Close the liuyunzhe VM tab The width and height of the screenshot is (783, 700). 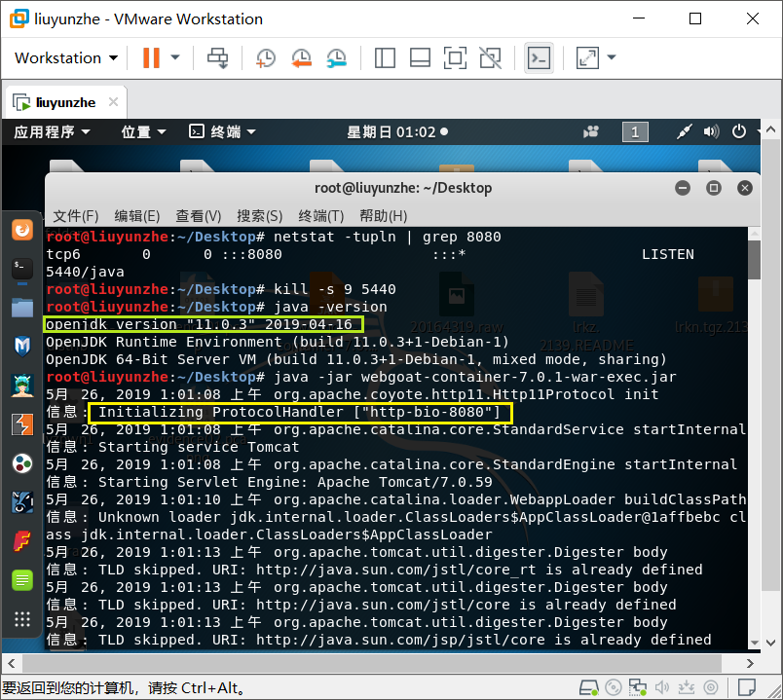point(113,102)
